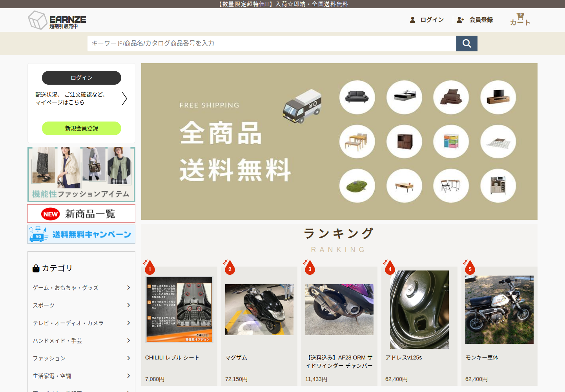Open CHILILI レブル シート ranking item image

point(179,310)
